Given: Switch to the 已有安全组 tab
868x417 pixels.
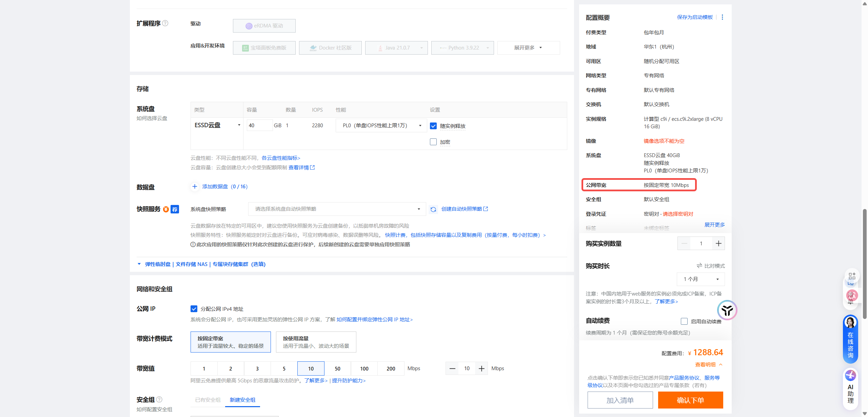Looking at the screenshot, I should click(x=208, y=400).
